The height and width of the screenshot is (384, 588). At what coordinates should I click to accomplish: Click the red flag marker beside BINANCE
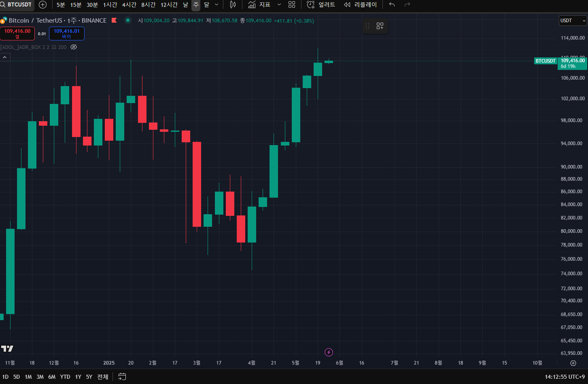114,20
